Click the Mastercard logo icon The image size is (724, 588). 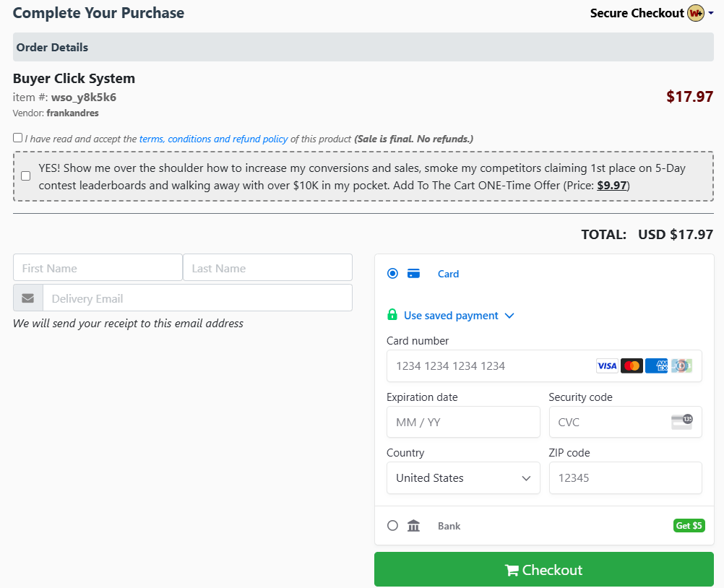(x=632, y=366)
